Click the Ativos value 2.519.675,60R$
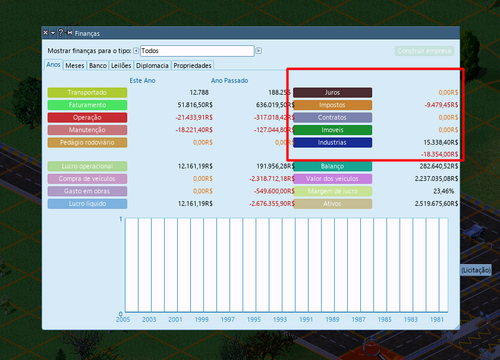The height and width of the screenshot is (360, 500). click(437, 204)
